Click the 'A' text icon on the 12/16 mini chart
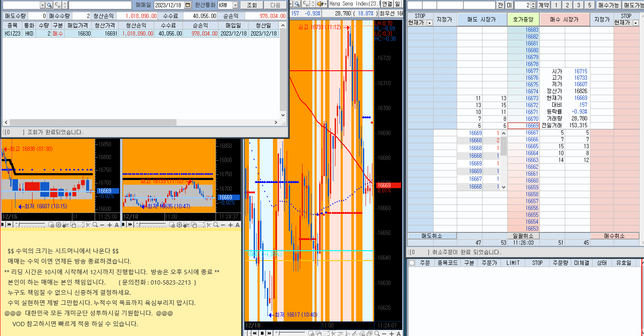The height and width of the screenshot is (336, 644). point(116,225)
